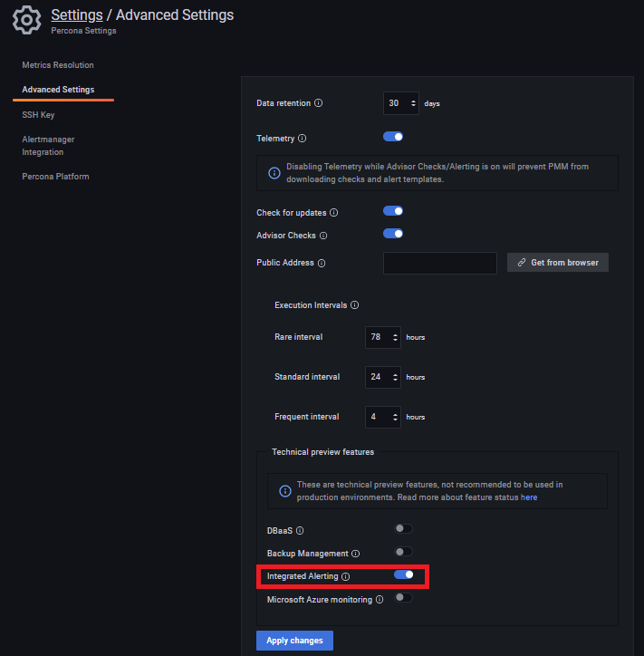644x656 pixels.
Task: Enable the DBaaS toggle
Action: pos(404,529)
